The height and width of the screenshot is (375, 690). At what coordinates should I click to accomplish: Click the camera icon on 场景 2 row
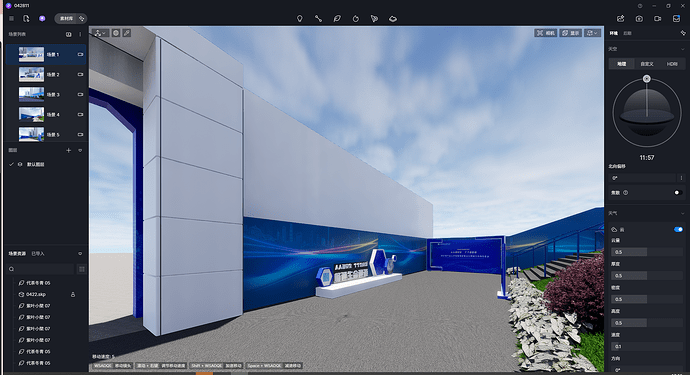81,74
